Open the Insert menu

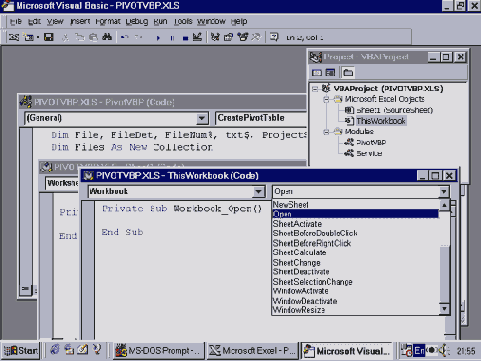[80, 22]
